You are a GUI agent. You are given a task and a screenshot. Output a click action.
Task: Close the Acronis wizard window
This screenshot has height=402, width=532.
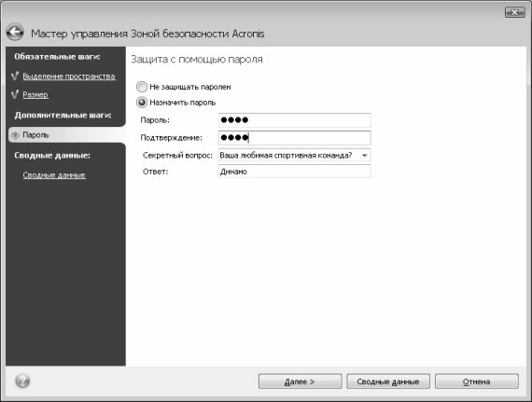coord(514,12)
